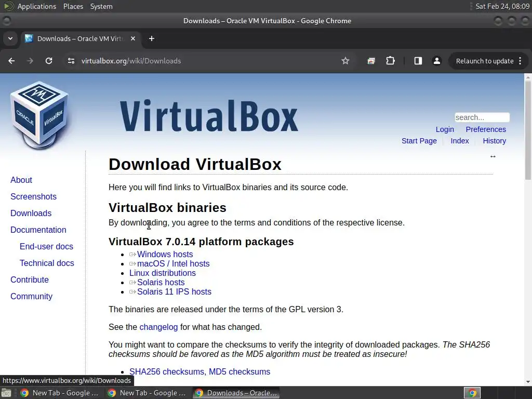Viewport: 532px width, 399px height.
Task: Open the Index link
Action: pyautogui.click(x=459, y=141)
